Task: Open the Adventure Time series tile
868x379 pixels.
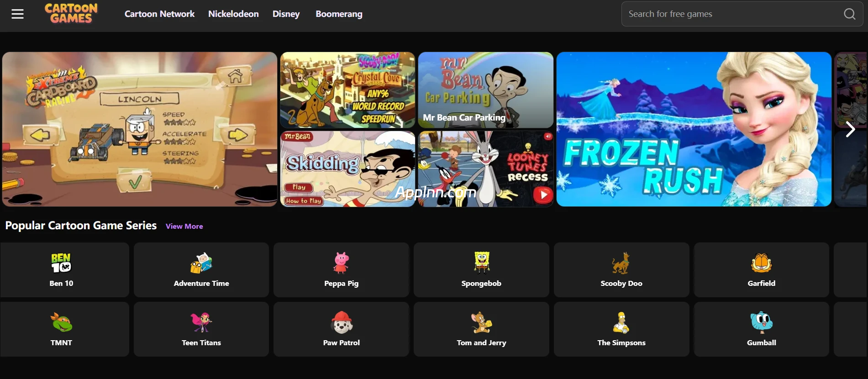Action: coord(201,270)
